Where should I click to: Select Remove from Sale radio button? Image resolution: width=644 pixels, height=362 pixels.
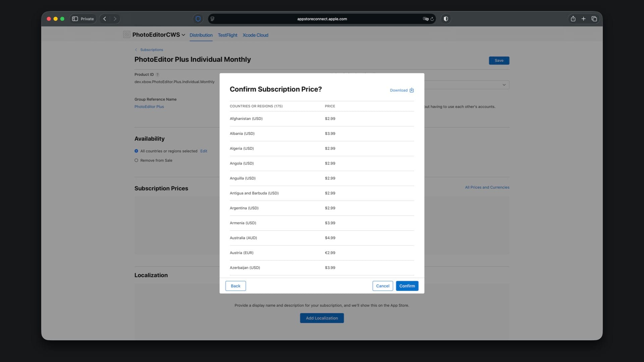coord(136,161)
